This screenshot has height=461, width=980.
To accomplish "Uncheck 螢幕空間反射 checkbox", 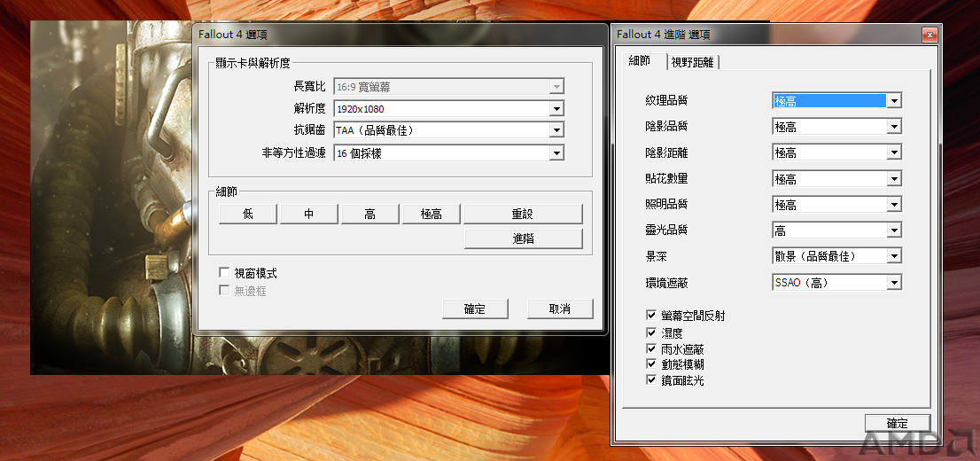I will (651, 316).
